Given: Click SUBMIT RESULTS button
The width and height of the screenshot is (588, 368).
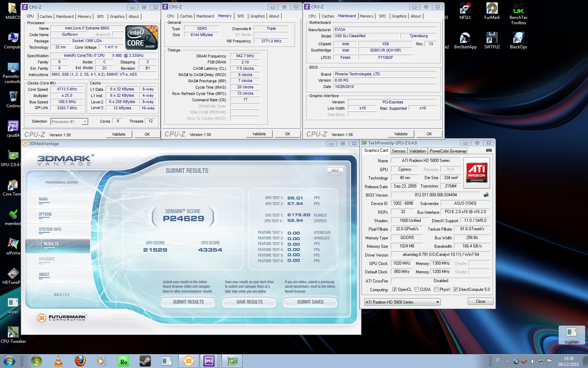Looking at the screenshot, I should click(x=188, y=302).
